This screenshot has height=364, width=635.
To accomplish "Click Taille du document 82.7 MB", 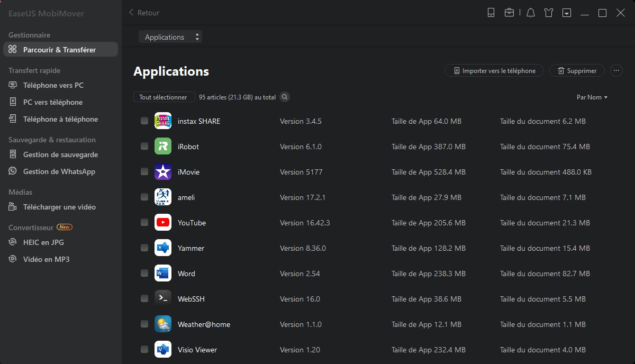I will pos(545,274).
